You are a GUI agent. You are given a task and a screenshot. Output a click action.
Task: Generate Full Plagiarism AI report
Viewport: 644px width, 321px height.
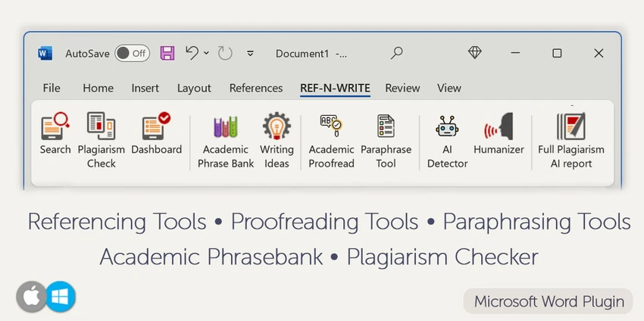click(x=571, y=141)
